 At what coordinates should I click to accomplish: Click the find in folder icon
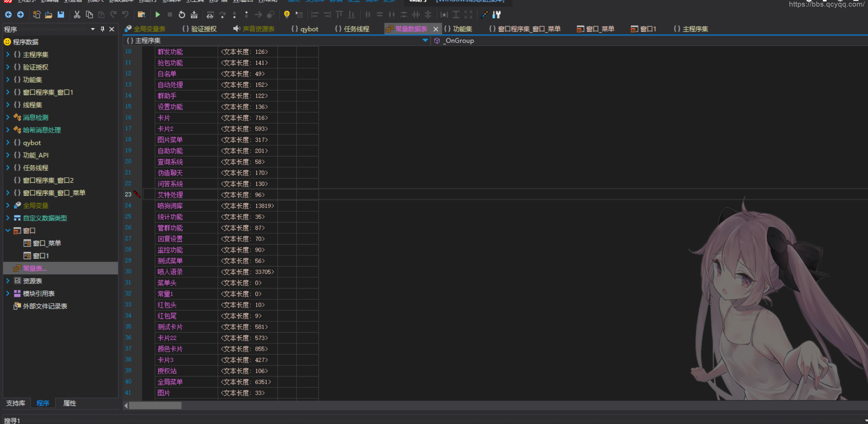pos(141,15)
